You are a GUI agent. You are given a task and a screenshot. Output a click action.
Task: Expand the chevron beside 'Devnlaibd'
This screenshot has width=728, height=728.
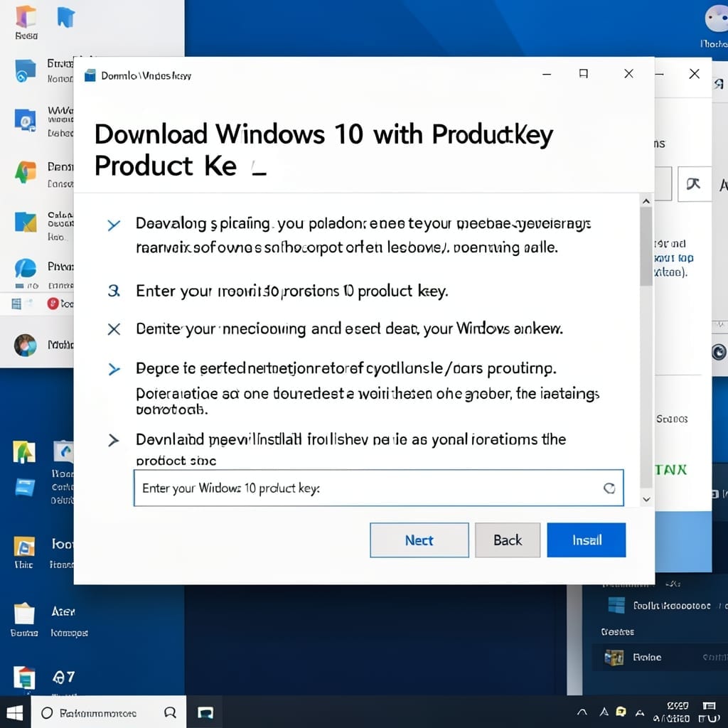click(x=113, y=439)
